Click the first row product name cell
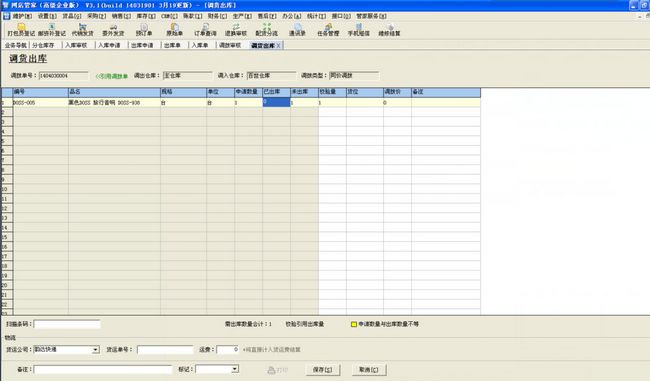Screen dimensions: 650x381 click(114, 102)
